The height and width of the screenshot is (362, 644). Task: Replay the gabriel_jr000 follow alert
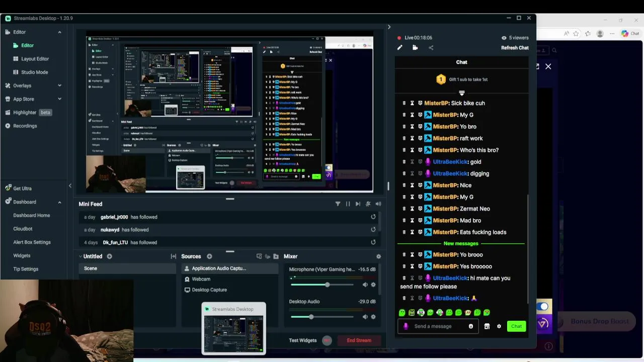coord(373,217)
